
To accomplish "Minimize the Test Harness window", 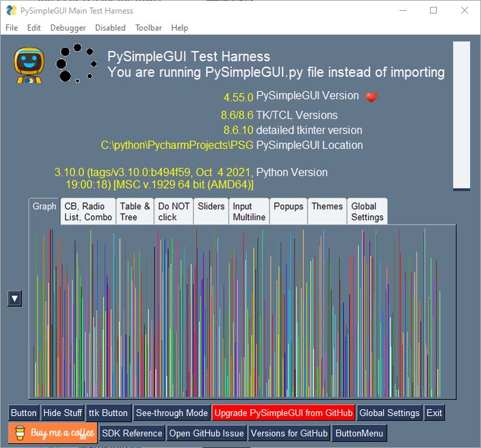I will [403, 10].
